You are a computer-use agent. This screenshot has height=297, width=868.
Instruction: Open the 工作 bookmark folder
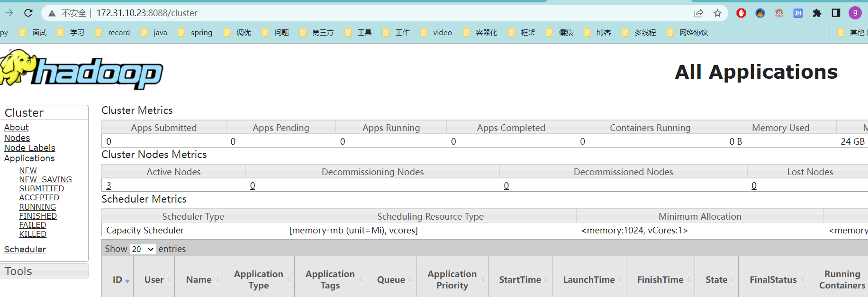tap(396, 32)
